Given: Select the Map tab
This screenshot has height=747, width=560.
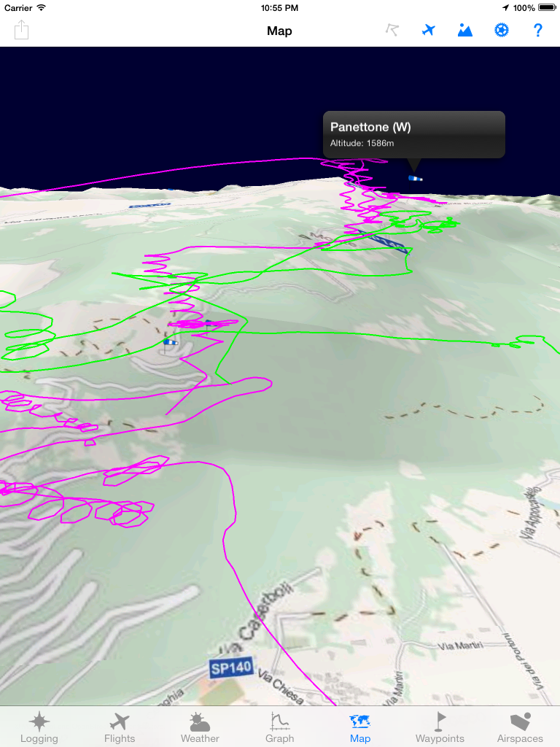Looking at the screenshot, I should [360, 727].
